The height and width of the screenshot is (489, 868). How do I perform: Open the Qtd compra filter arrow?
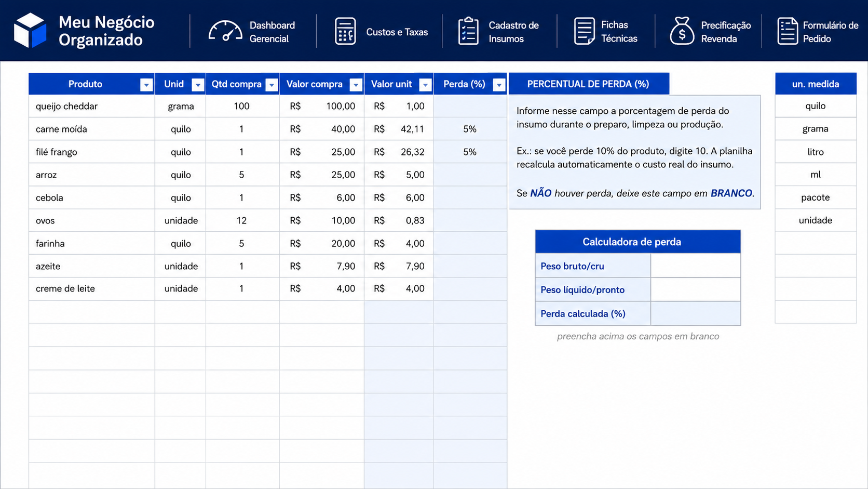tap(272, 85)
